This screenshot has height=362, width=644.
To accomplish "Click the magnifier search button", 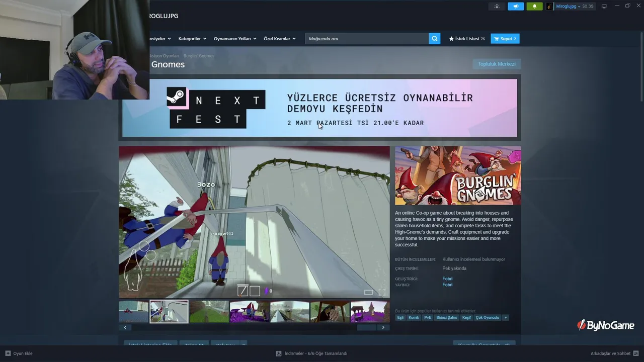I will 434,38.
